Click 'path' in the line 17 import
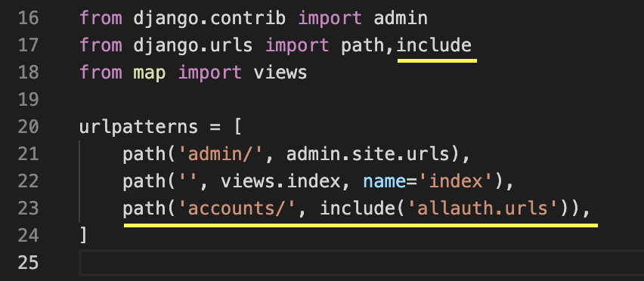This screenshot has width=644, height=281. click(362, 46)
